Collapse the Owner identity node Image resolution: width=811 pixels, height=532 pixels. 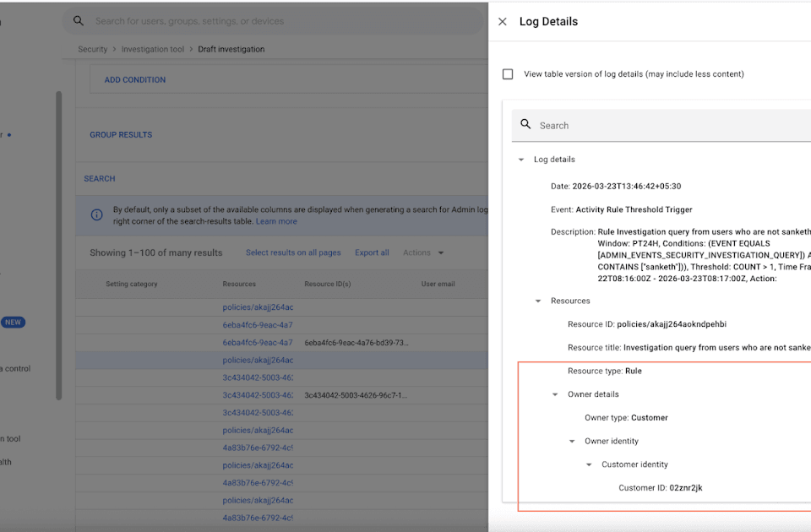pyautogui.click(x=572, y=442)
